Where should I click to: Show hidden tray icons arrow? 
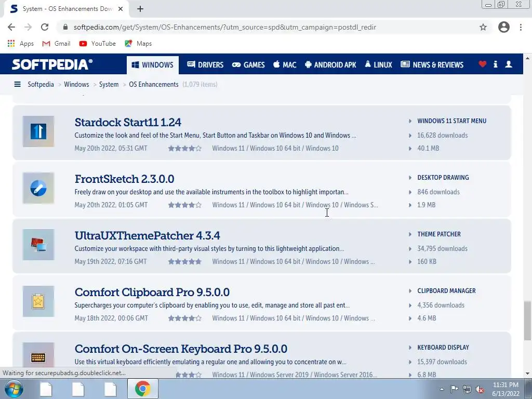pos(442,389)
